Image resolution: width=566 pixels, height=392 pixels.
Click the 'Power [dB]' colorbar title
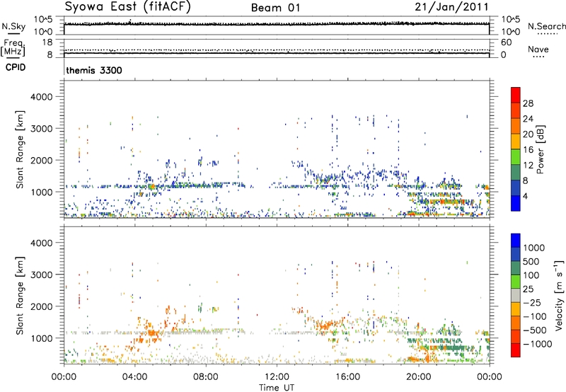540,149
